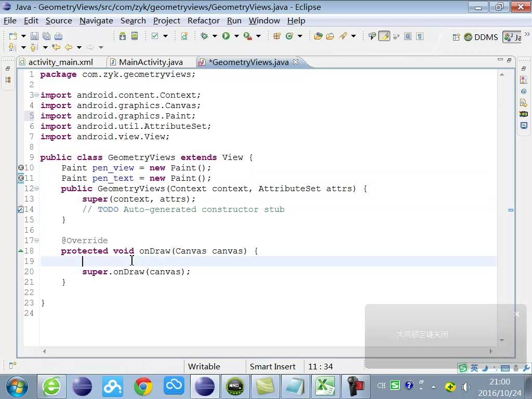Viewport: 532px width, 399px height.
Task: Toggle Mark Occurrences highlighter button
Action: [x=384, y=36]
